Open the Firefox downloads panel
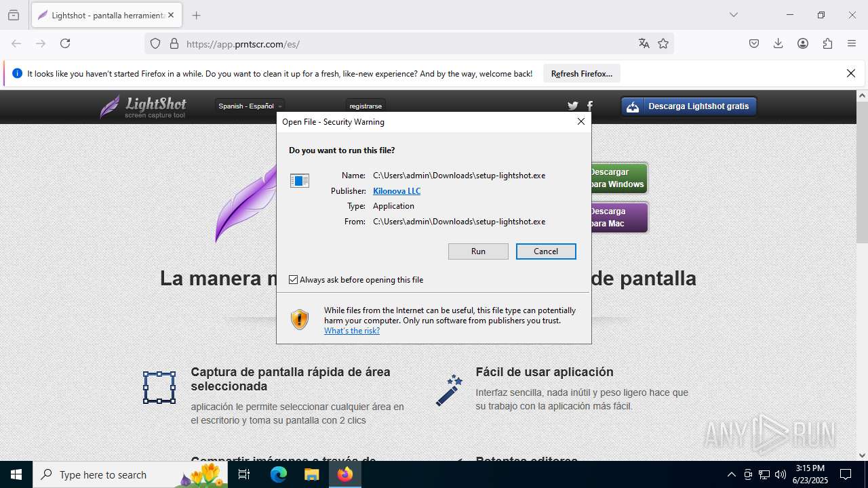Image resolution: width=868 pixels, height=488 pixels. tap(778, 43)
